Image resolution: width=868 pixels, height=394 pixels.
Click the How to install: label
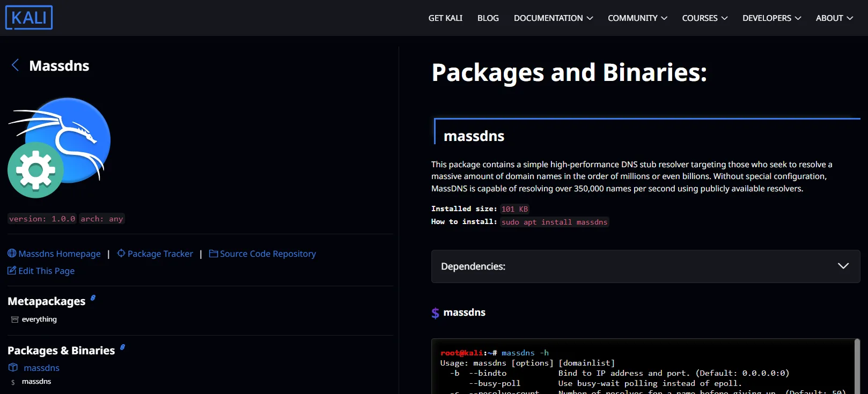[464, 221]
